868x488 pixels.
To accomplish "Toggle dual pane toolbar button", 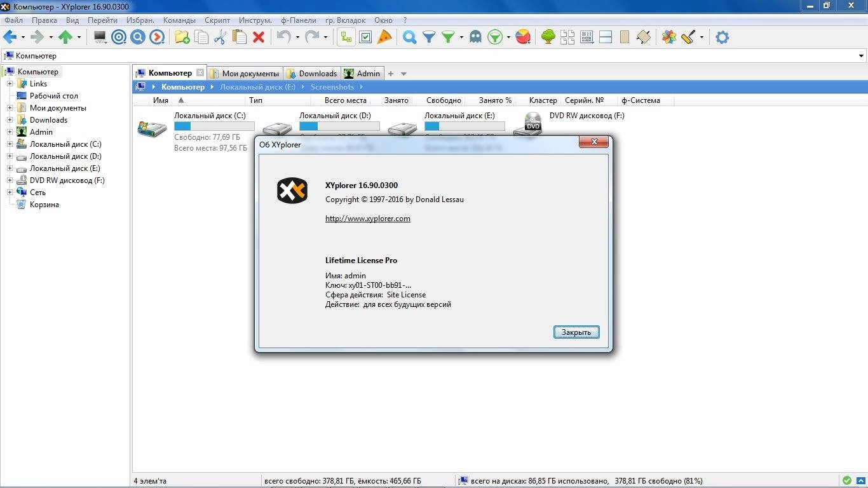I will [606, 37].
